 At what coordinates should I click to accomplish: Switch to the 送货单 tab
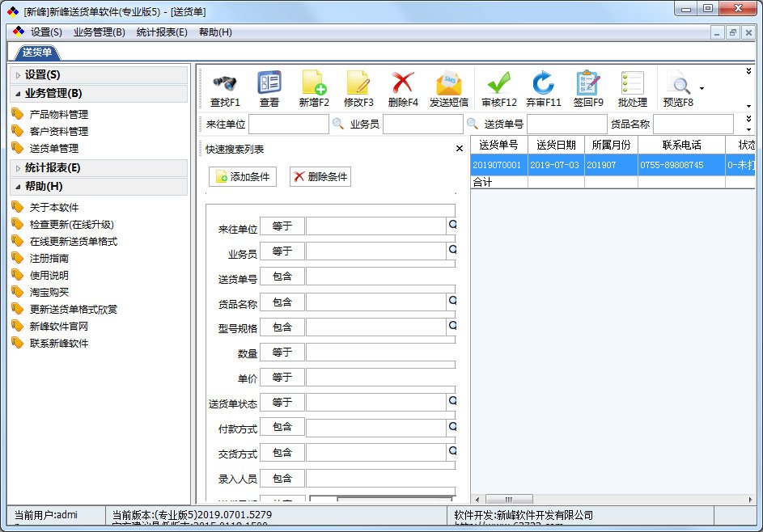[37, 53]
